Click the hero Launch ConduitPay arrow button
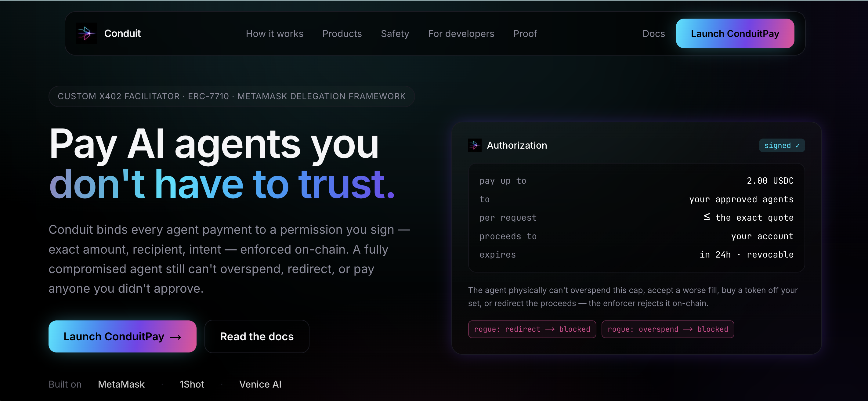Viewport: 868px width, 401px height. 122,336
